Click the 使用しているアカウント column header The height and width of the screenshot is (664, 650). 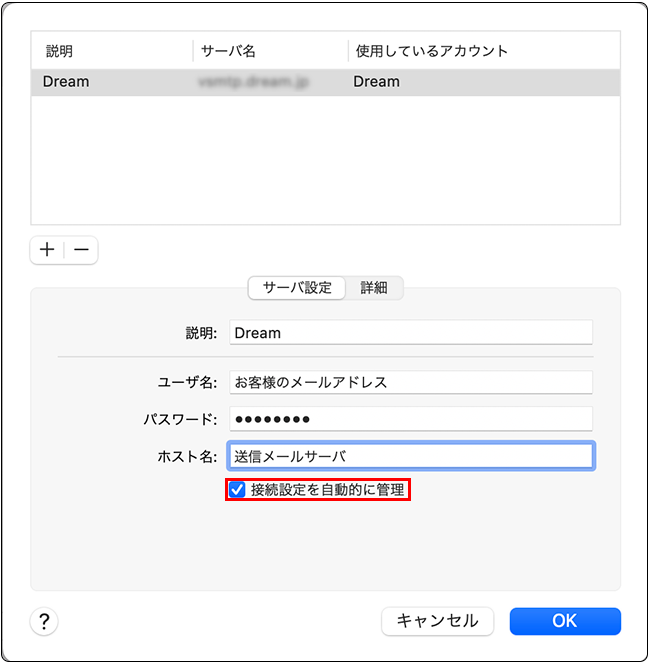pyautogui.click(x=431, y=51)
